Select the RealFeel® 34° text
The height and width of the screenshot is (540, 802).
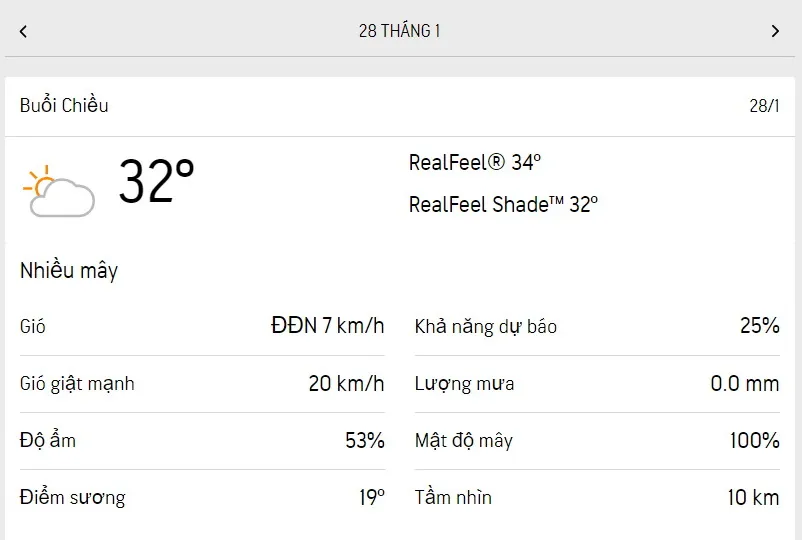pos(475,162)
